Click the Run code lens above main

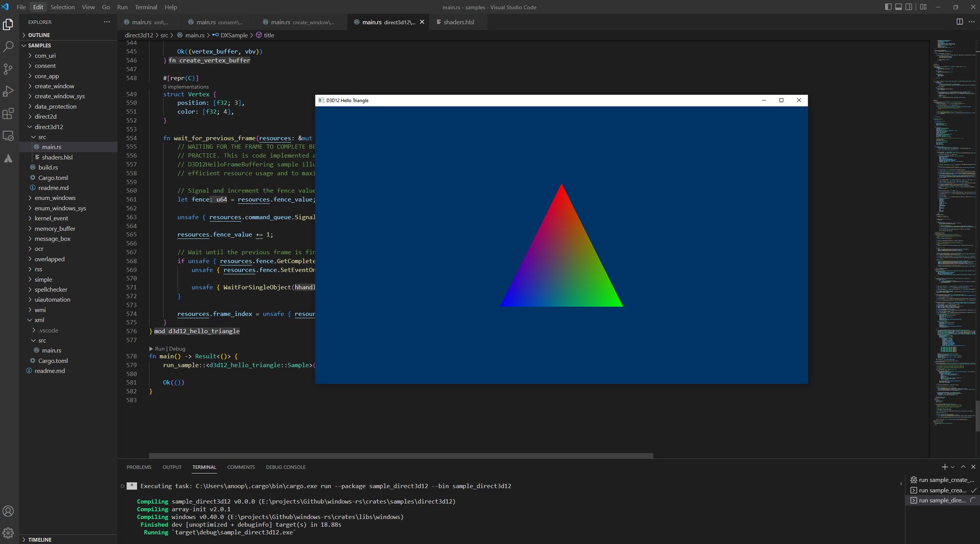pos(160,349)
